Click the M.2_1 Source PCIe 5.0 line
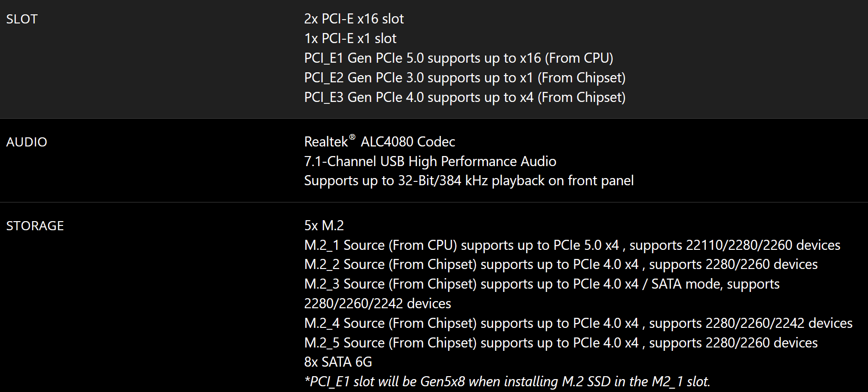The width and height of the screenshot is (868, 392). 572,246
